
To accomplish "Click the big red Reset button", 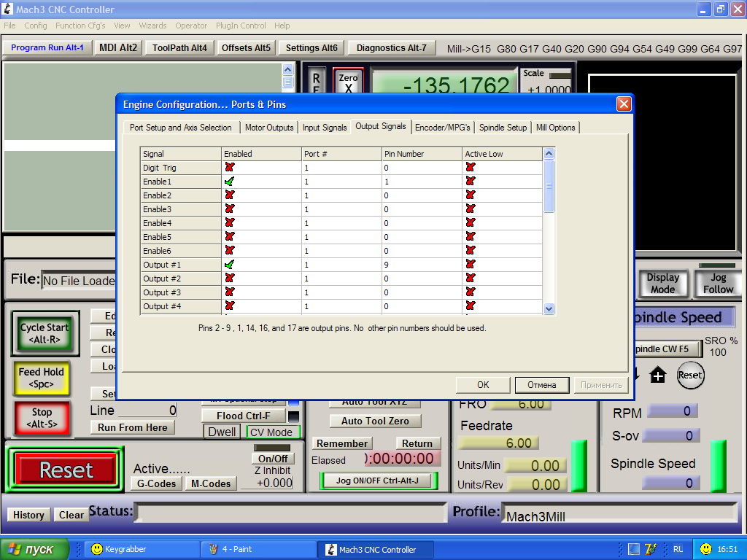I will click(66, 470).
